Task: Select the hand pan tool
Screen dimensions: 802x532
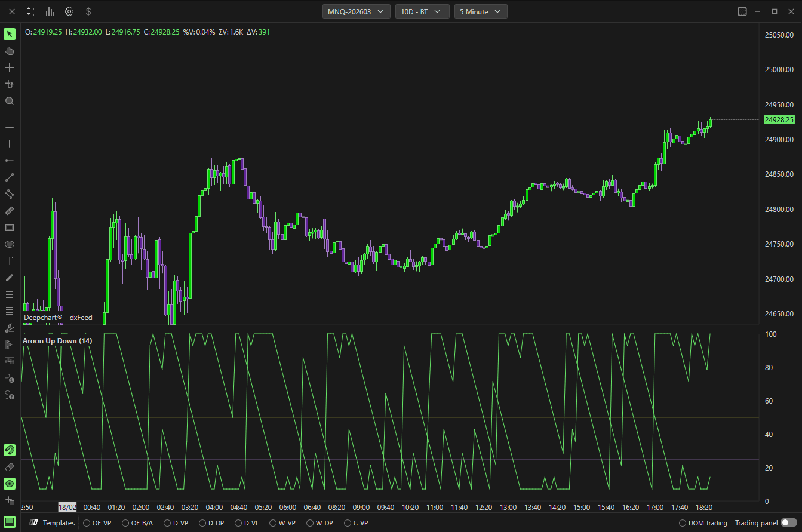Action: (x=10, y=51)
